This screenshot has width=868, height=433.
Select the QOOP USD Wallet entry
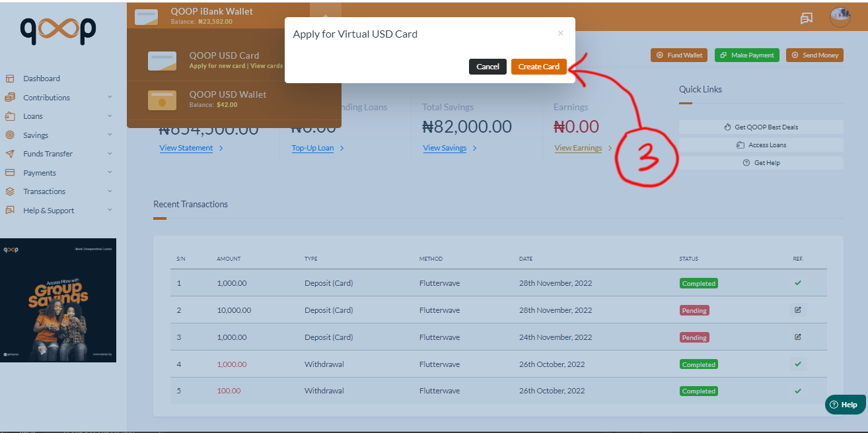click(234, 100)
